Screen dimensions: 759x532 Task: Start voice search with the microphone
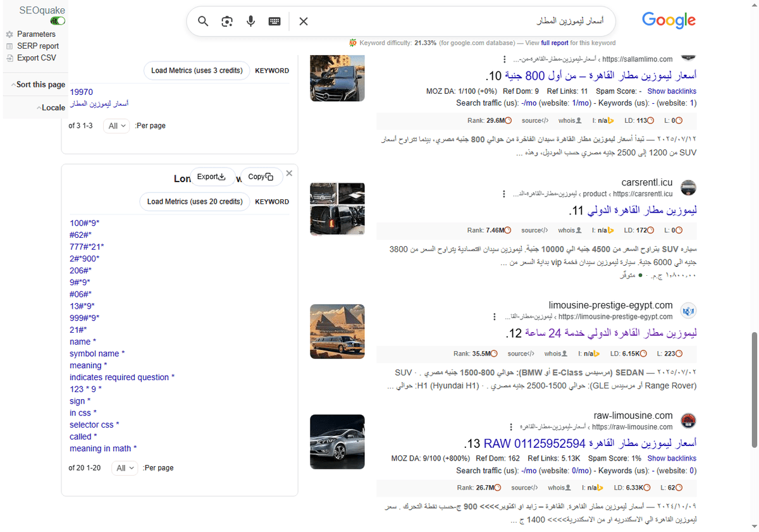tap(250, 21)
